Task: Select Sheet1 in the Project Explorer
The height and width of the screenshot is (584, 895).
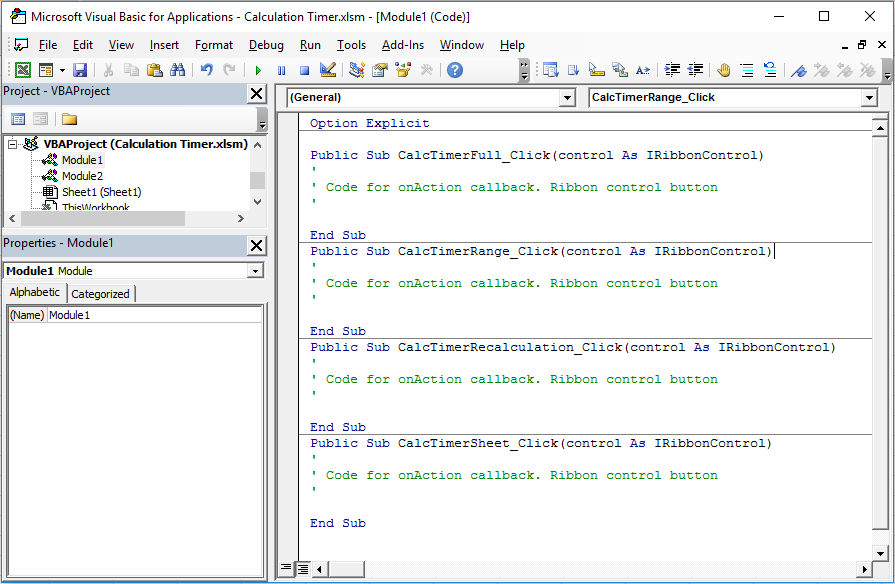Action: [x=90, y=191]
